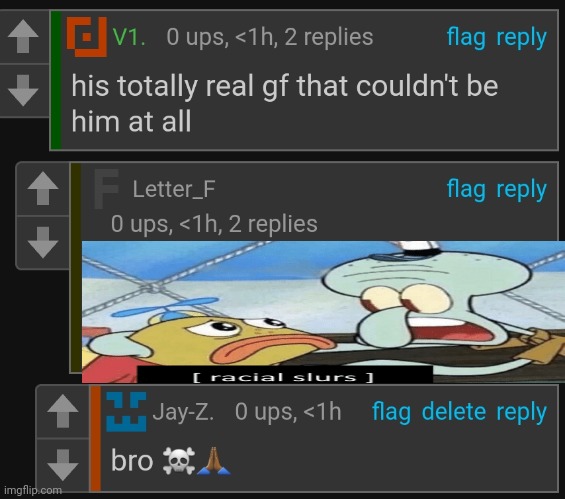
Task: Click Letter_F's gray F avatar
Action: 106,189
